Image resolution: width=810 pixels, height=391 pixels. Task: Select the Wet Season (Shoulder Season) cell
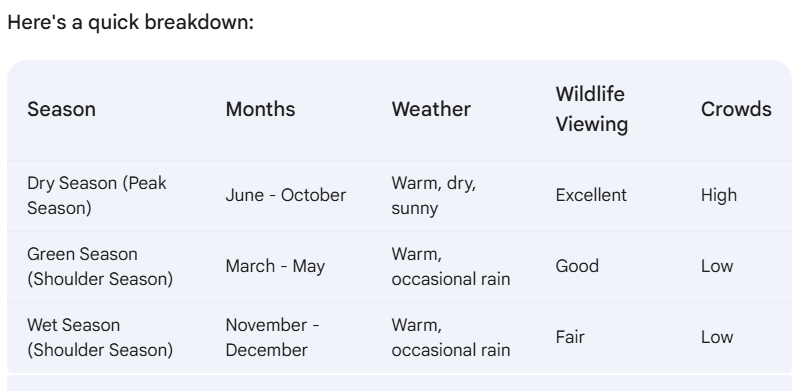coord(100,337)
